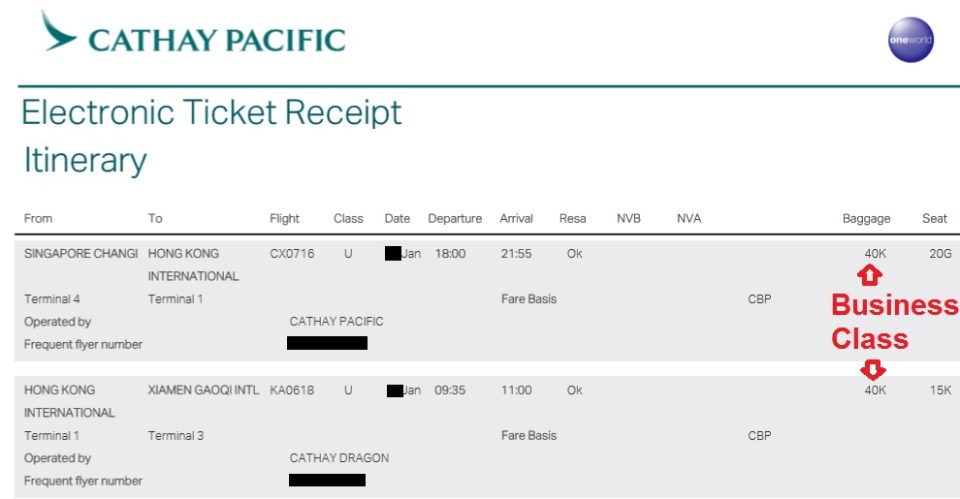960x499 pixels.
Task: Click the Electronic Ticket Receipt heading
Action: 211,113
